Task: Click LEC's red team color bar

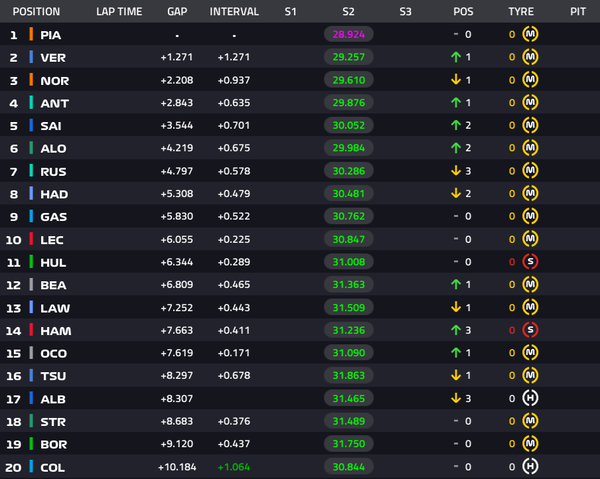Action: (31, 239)
